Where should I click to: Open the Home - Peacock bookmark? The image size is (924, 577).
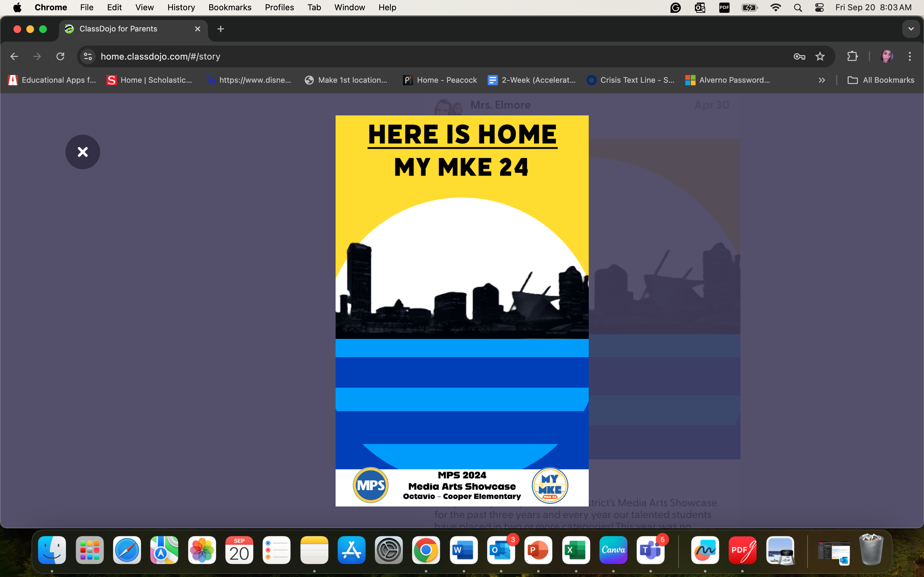tap(440, 80)
